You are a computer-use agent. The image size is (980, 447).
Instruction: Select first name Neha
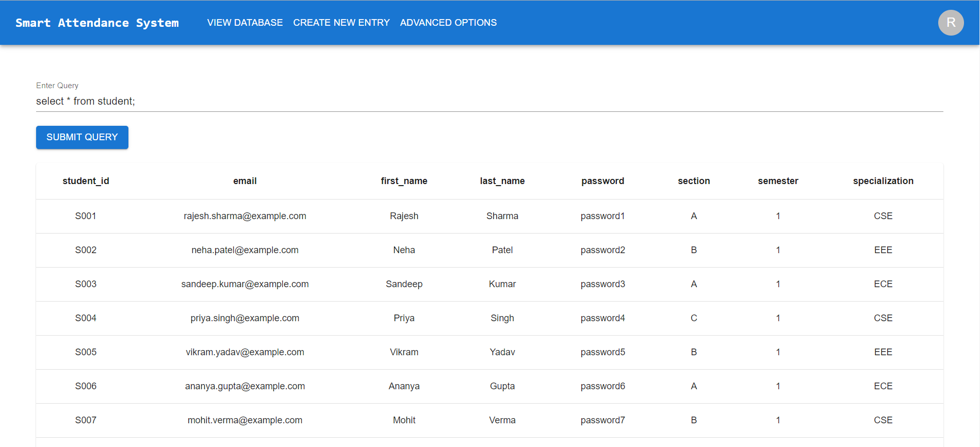(x=404, y=250)
